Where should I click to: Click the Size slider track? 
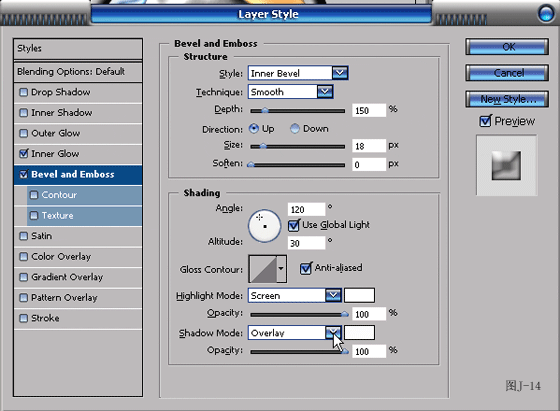(x=298, y=146)
